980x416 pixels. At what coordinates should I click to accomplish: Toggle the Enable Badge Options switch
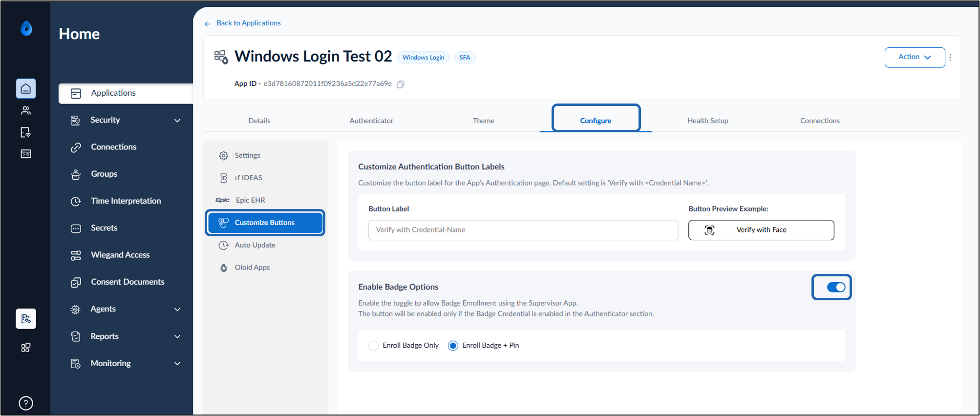[836, 287]
